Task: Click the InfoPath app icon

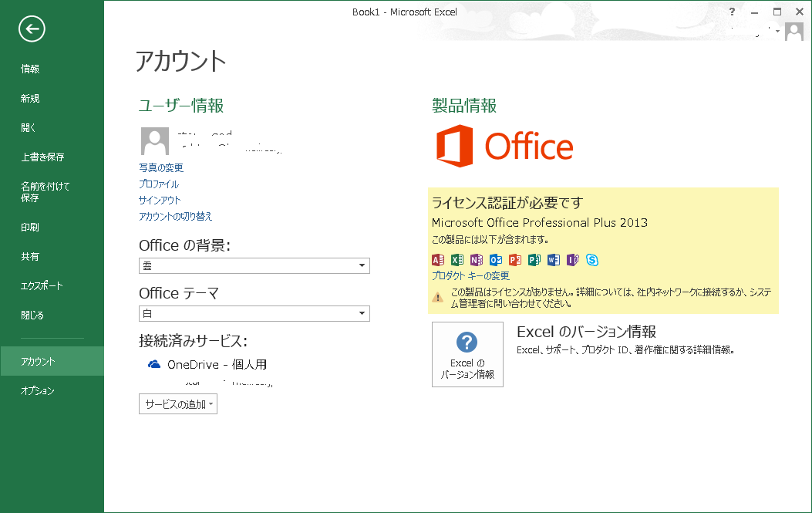Action: point(572,260)
